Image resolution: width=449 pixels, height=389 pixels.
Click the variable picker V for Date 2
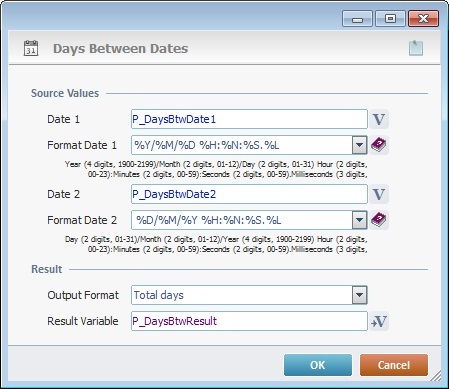379,194
